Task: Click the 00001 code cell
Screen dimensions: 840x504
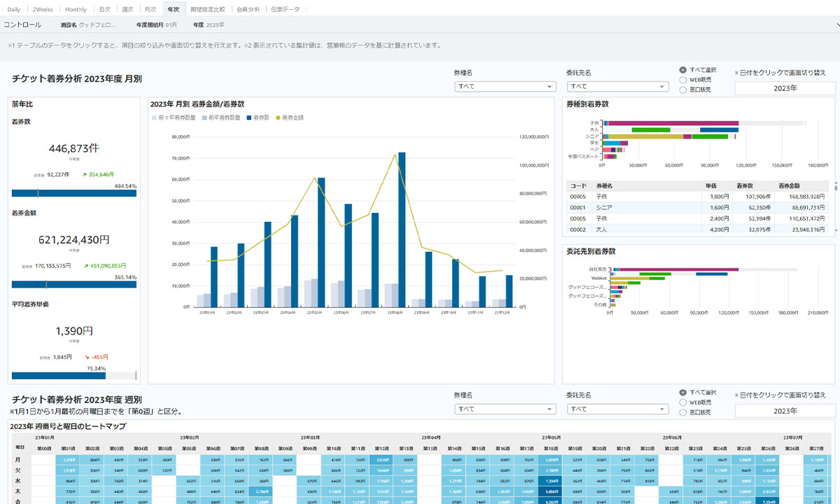Action: 577,207
